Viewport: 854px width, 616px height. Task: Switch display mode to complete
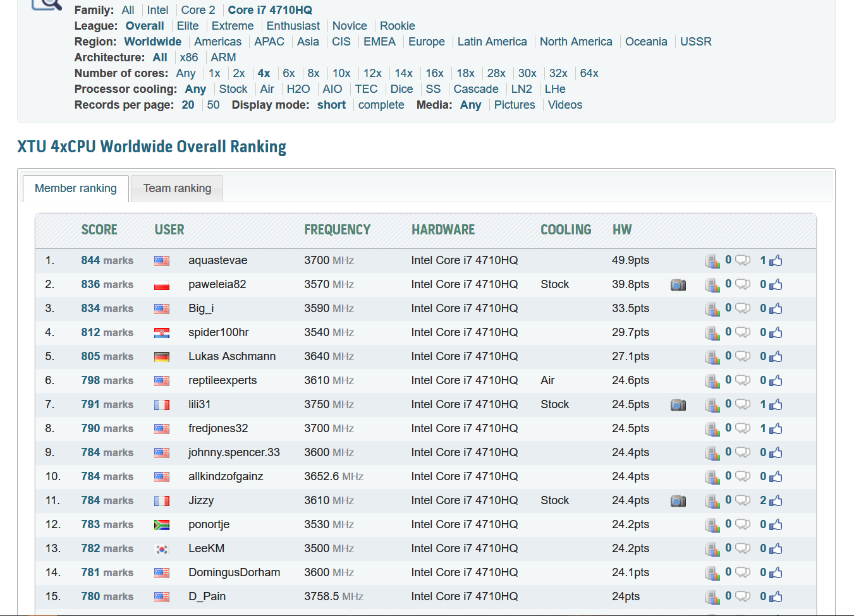click(381, 105)
